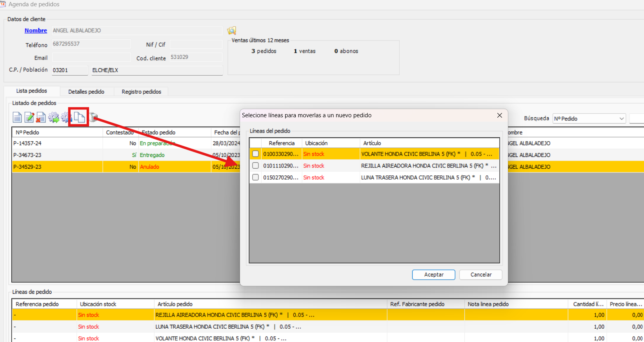Expand the Búsqueda Nº Pedido dropdown

(622, 118)
